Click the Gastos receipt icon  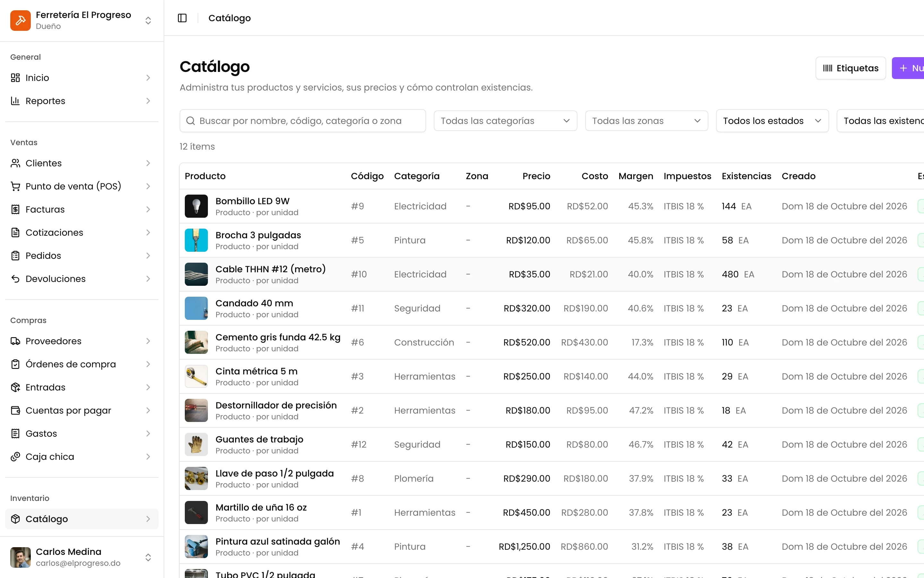pyautogui.click(x=15, y=433)
